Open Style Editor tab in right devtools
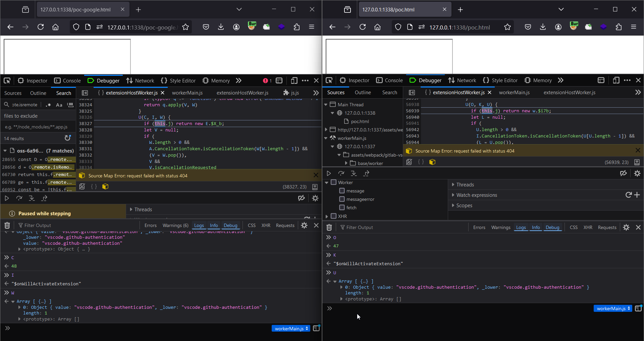The height and width of the screenshot is (341, 644). click(x=500, y=80)
